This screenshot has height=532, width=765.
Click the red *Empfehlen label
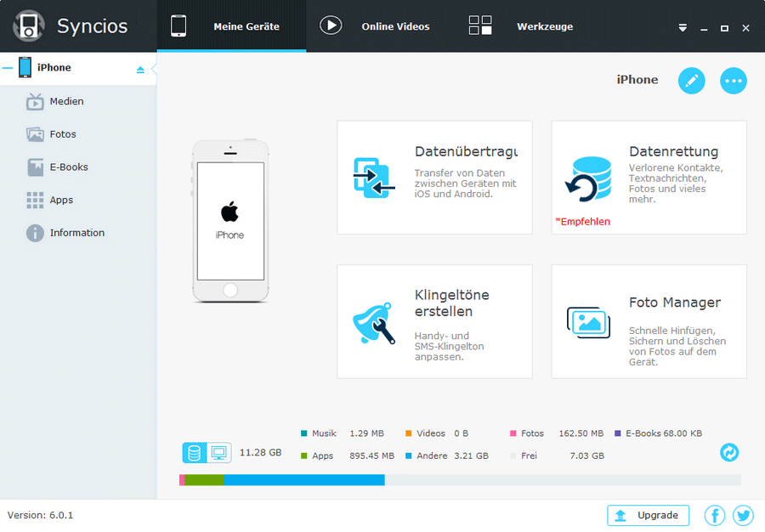(582, 221)
